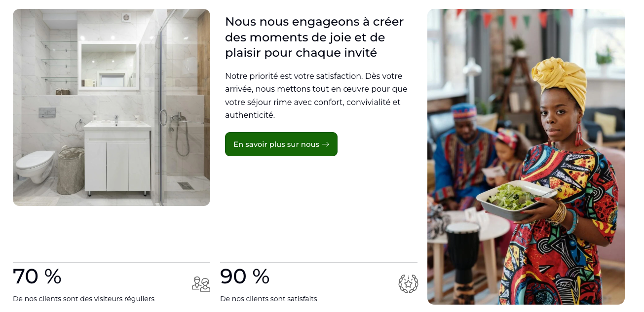Image resolution: width=644 pixels, height=312 pixels.
Task: Click the "70 %" statistic figure
Action: [x=37, y=277]
